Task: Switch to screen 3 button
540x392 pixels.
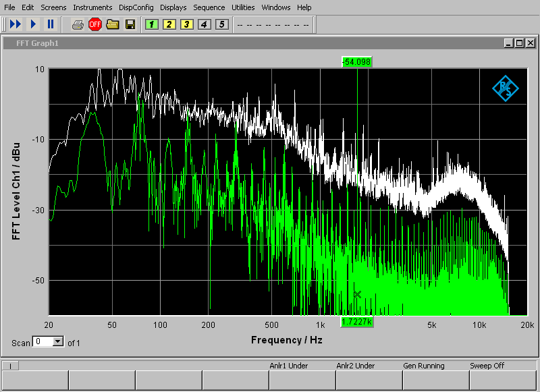Action: coord(187,24)
